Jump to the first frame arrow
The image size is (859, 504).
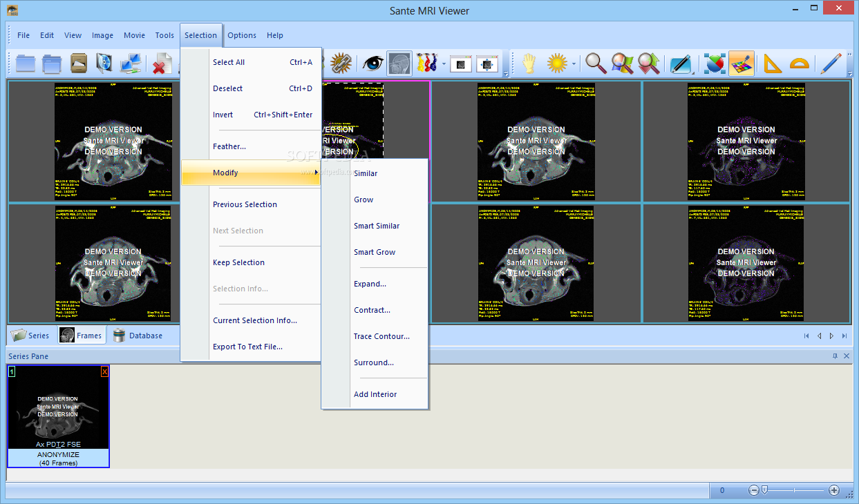(x=806, y=336)
